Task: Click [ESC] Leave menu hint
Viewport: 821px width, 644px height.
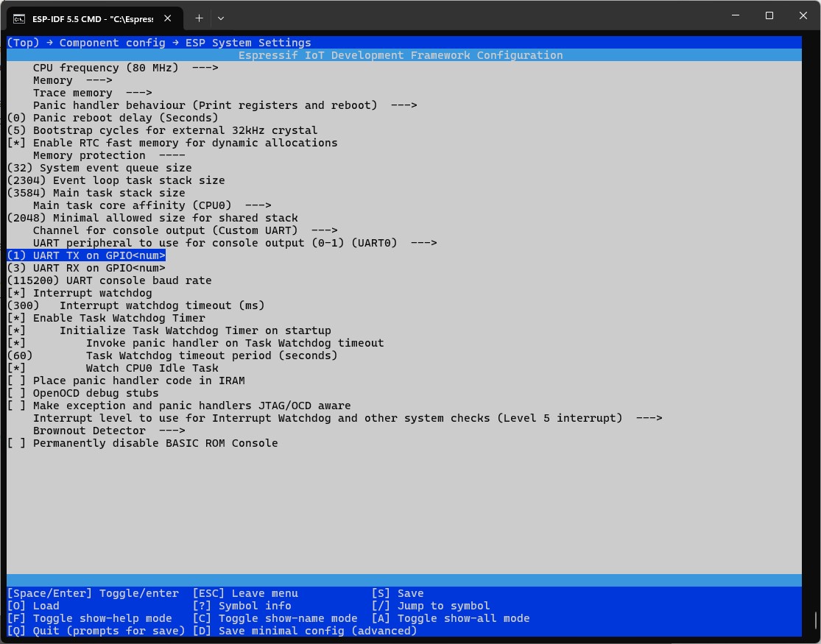Action: pyautogui.click(x=245, y=593)
